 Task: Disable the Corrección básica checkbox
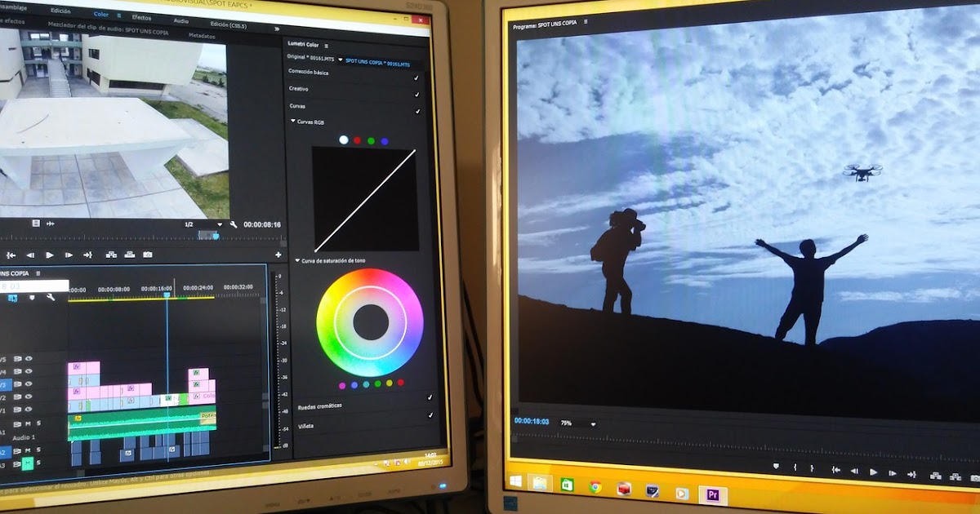click(416, 78)
